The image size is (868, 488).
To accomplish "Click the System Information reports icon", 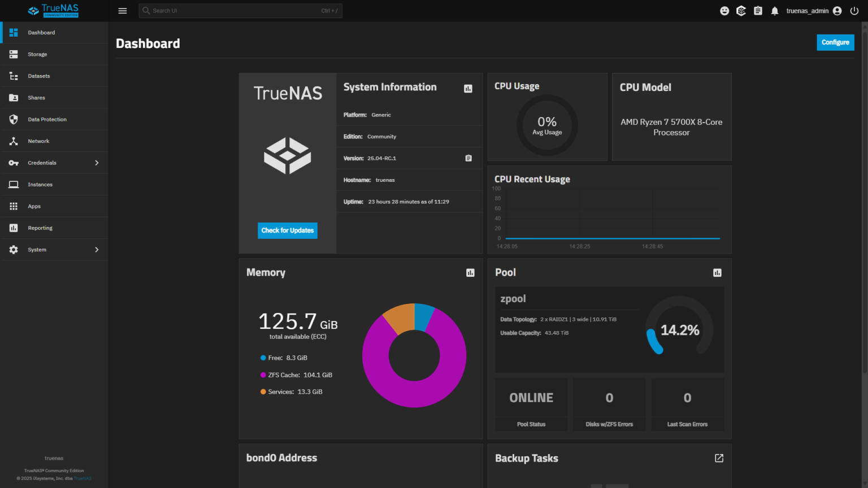I will (468, 88).
